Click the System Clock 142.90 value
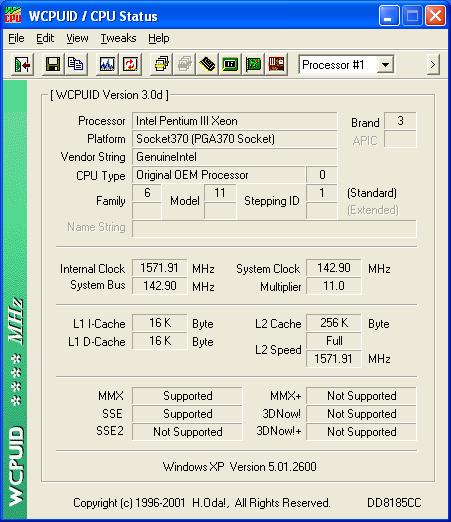Image resolution: width=451 pixels, height=522 pixels. [334, 268]
